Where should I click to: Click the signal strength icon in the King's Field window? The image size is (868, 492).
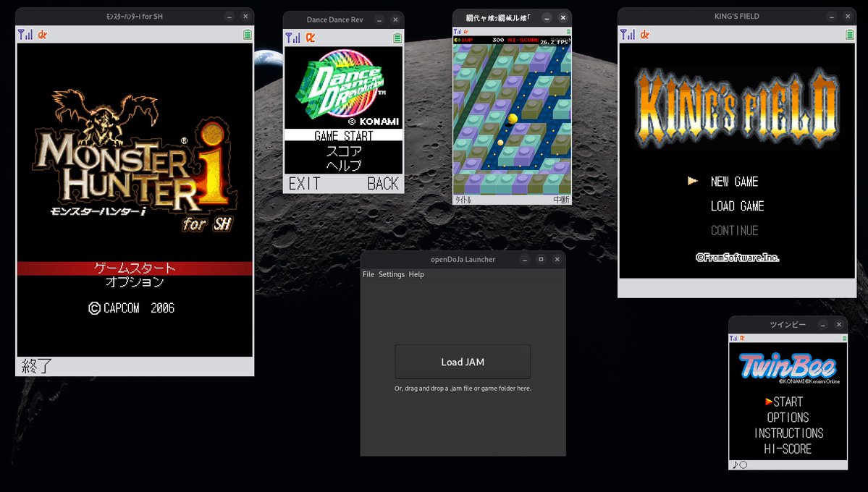627,35
